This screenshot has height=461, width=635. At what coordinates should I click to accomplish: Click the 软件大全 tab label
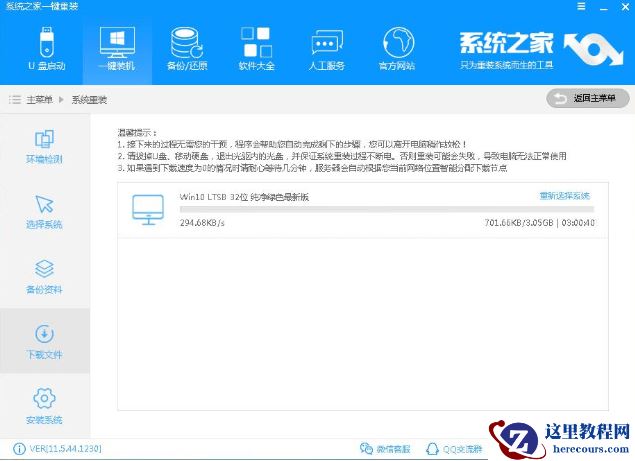[x=256, y=66]
